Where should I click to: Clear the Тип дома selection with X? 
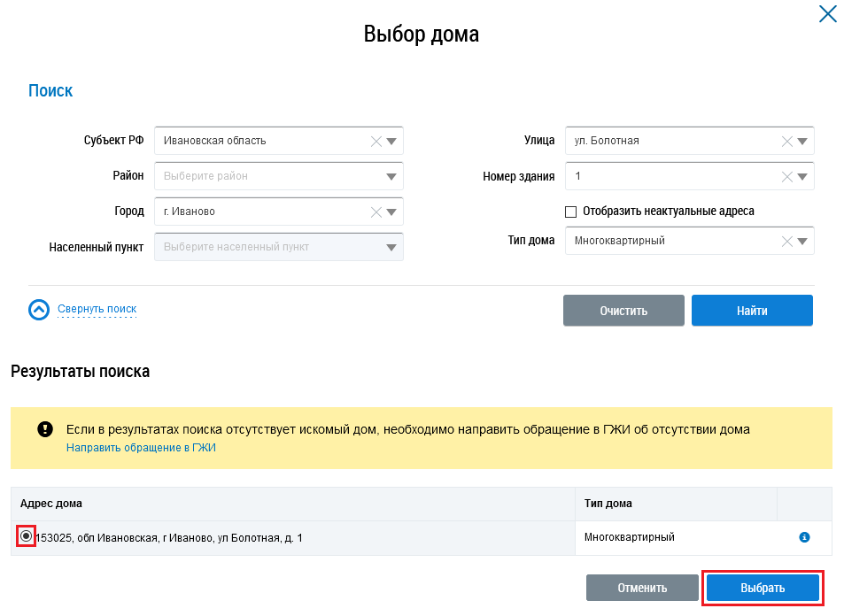(x=787, y=241)
